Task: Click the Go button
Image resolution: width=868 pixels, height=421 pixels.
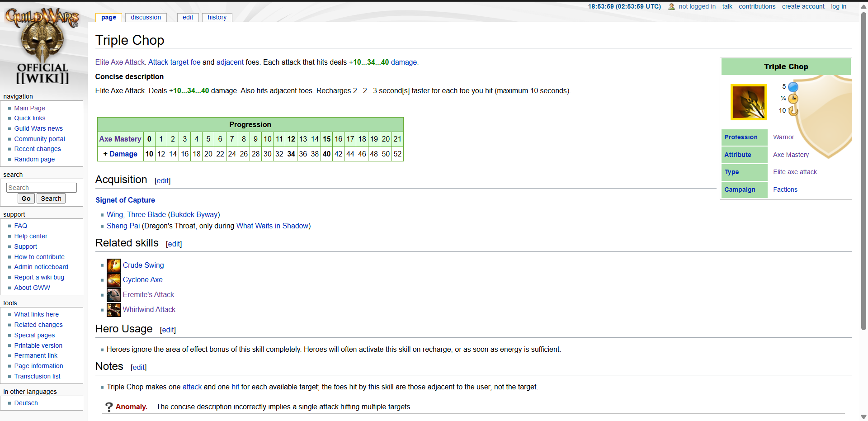Action: click(x=26, y=199)
